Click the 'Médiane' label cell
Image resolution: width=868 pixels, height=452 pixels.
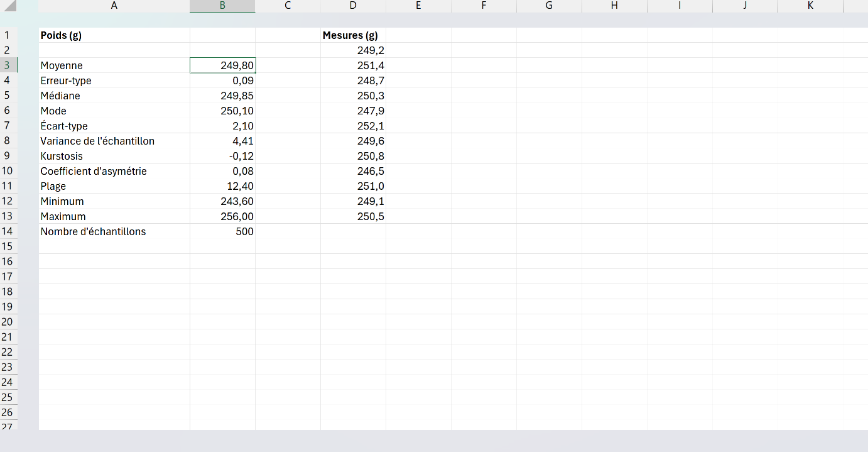(114, 96)
